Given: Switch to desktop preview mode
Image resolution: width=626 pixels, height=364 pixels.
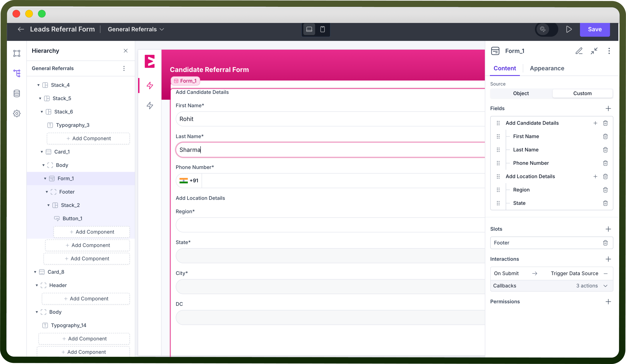Looking at the screenshot, I should pyautogui.click(x=309, y=29).
